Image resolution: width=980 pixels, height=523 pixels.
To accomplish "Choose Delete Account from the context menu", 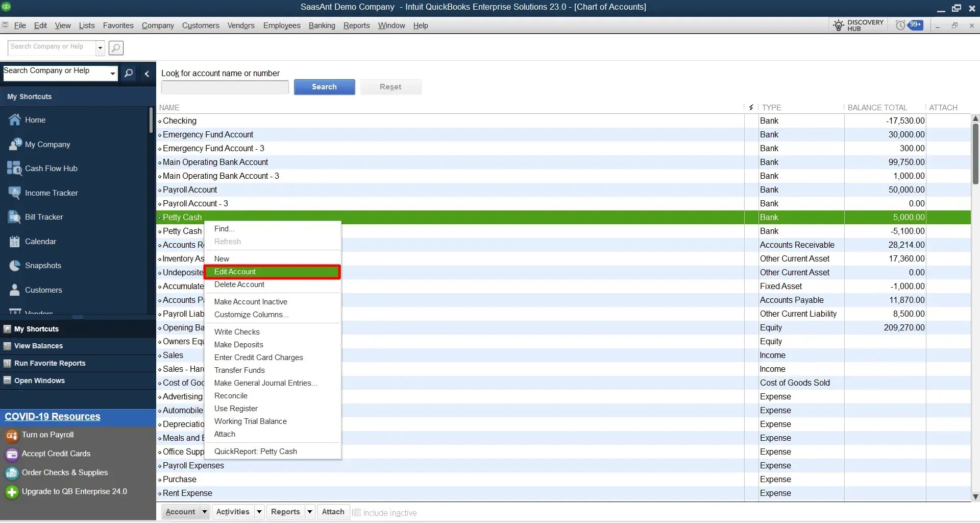I will pos(272,284).
